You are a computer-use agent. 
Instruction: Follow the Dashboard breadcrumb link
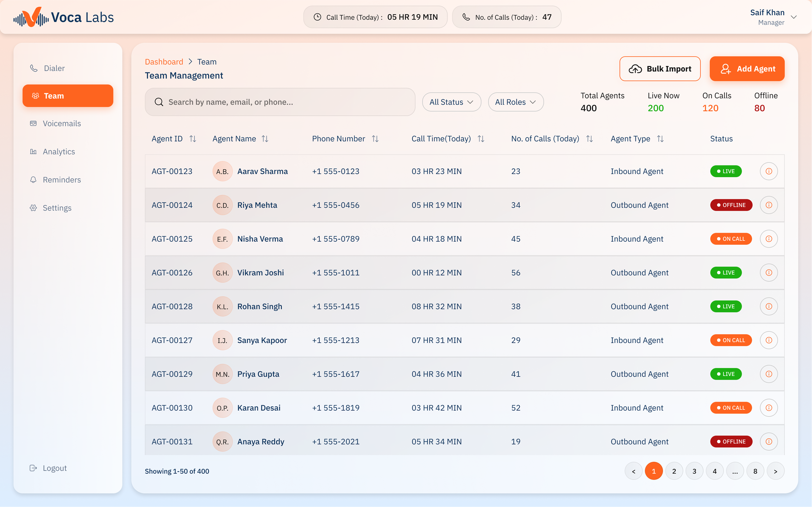164,62
